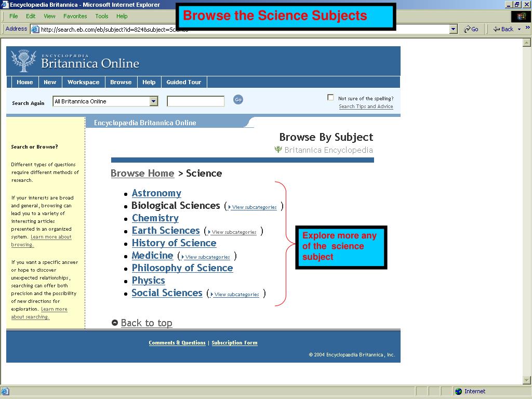Open the Social Sciences link
This screenshot has height=399, width=532.
pyautogui.click(x=167, y=293)
